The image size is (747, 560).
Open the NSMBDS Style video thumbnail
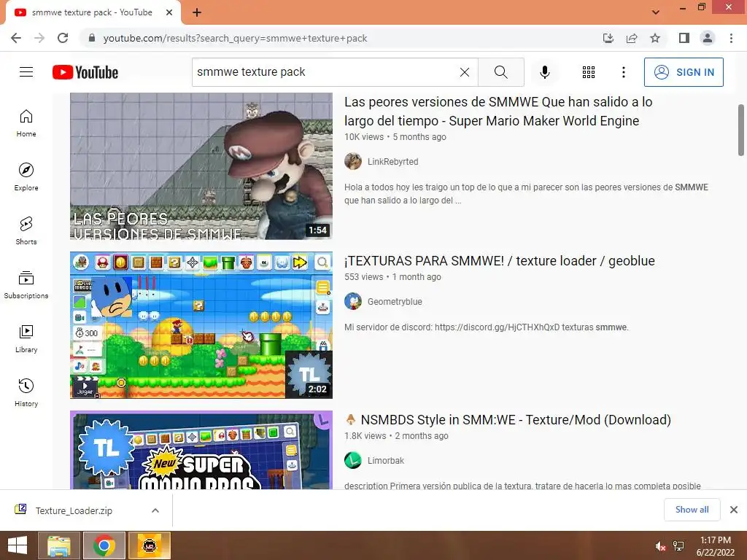pos(201,450)
